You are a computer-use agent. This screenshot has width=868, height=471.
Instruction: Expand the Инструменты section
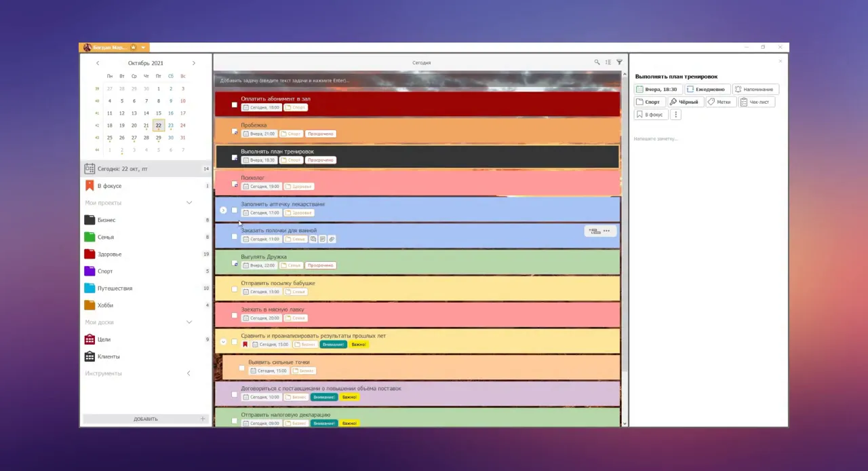pyautogui.click(x=189, y=373)
